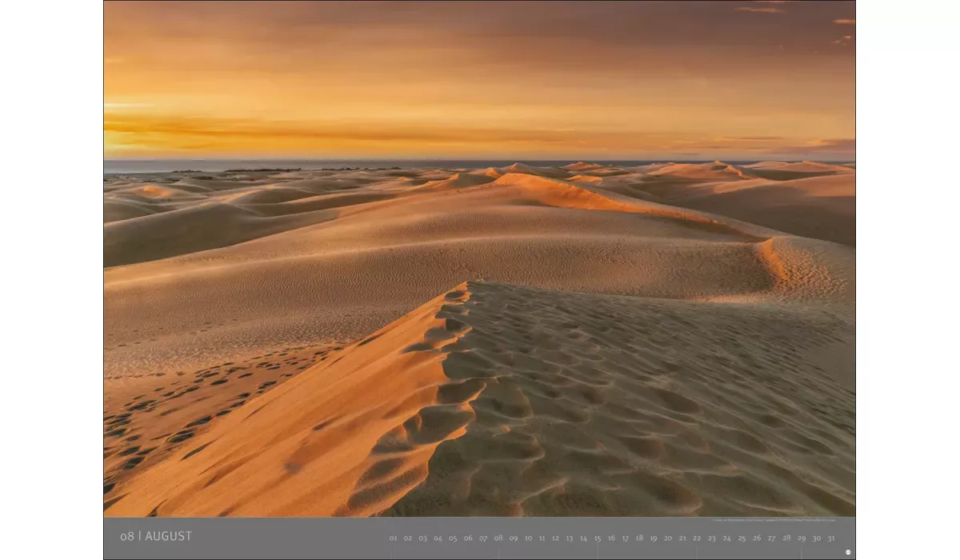Screen dimensions: 960x560
Task: Select day 03 on the calendar strip
Action: pyautogui.click(x=422, y=538)
